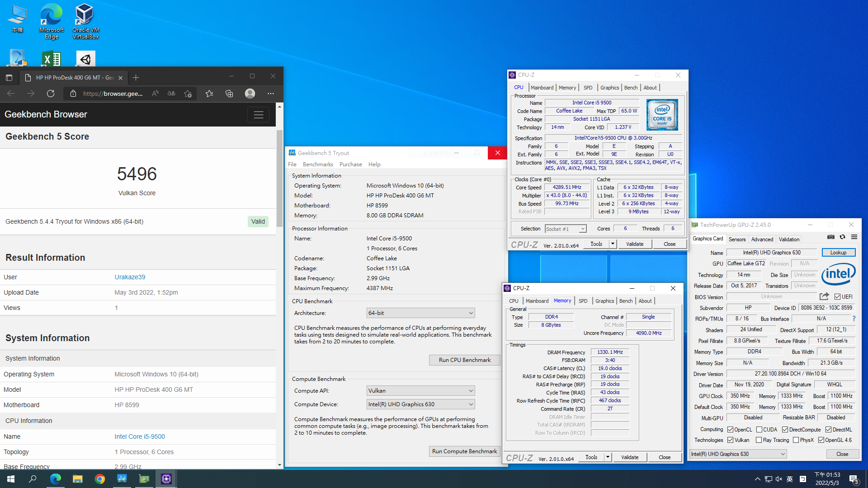This screenshot has width=868, height=488.
Task: Open Windows Start menu
Action: 11,479
